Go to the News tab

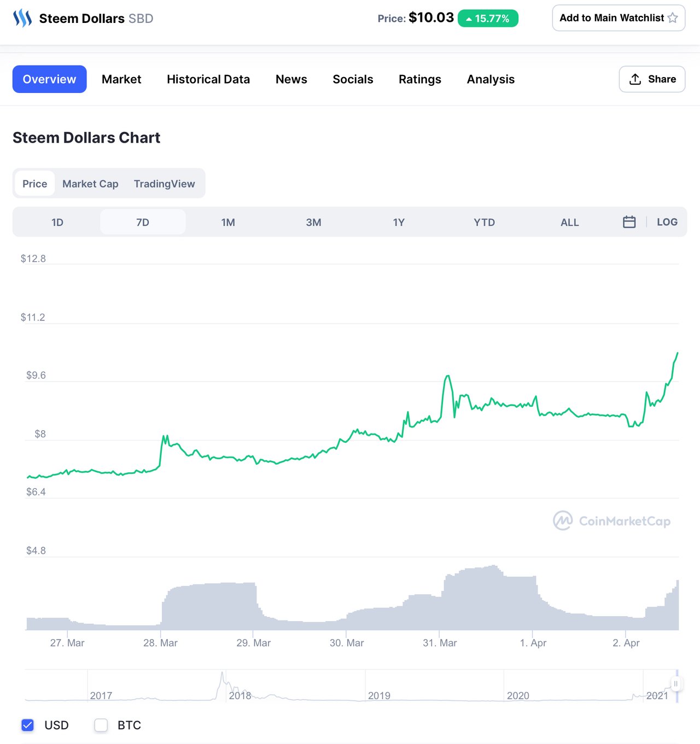point(291,79)
